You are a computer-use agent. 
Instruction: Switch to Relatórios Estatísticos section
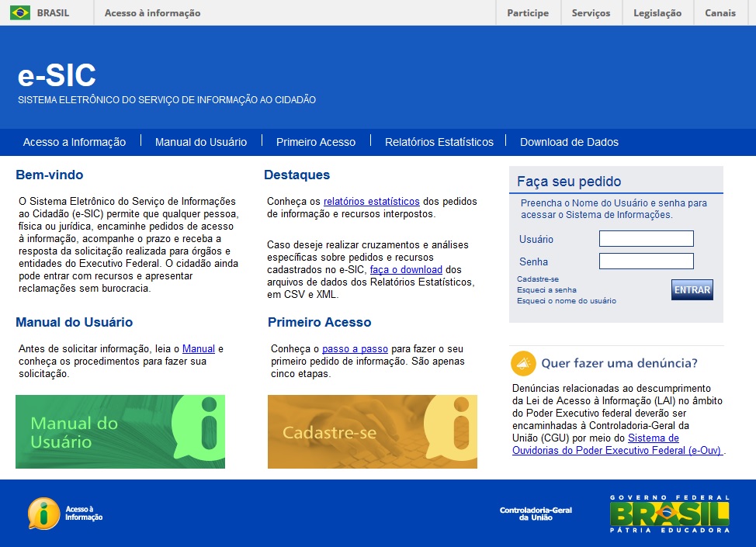point(439,142)
